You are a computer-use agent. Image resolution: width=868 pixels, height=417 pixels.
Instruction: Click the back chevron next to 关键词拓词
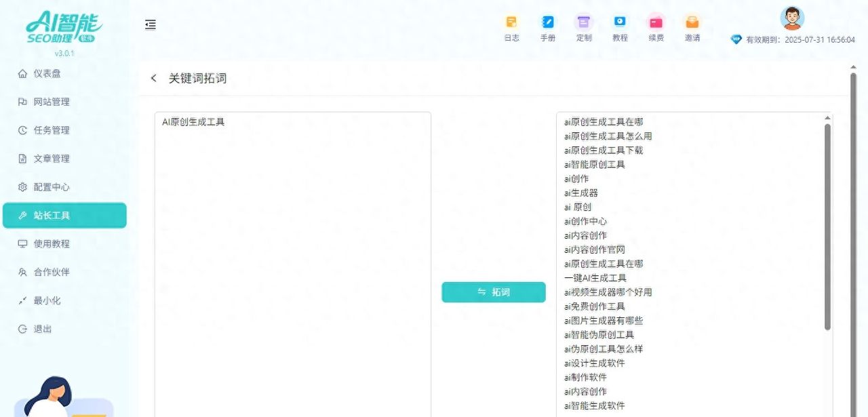[153, 78]
